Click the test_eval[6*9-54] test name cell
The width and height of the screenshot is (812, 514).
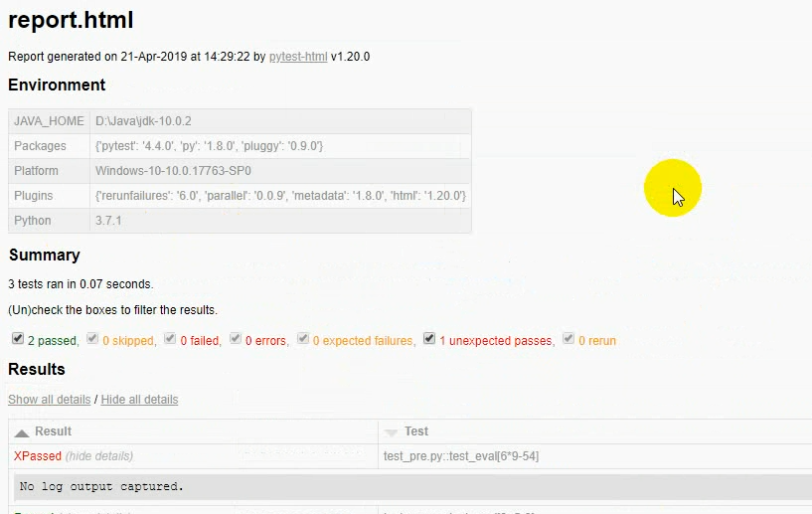coord(461,456)
